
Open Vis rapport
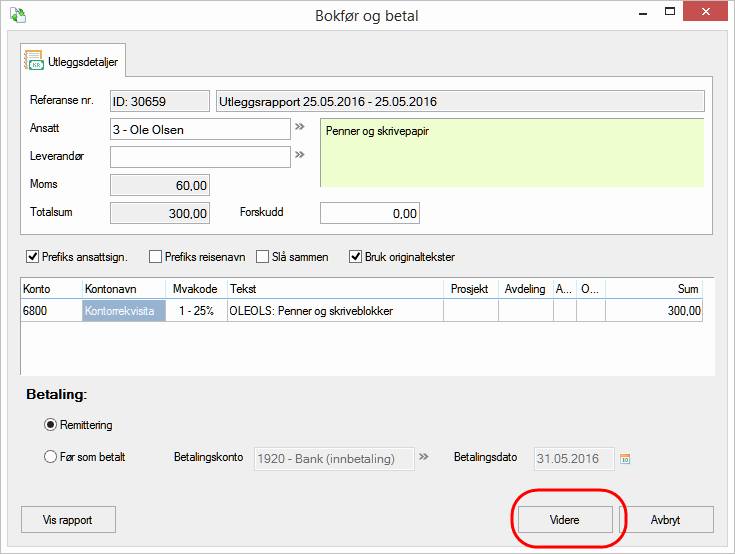[69, 520]
